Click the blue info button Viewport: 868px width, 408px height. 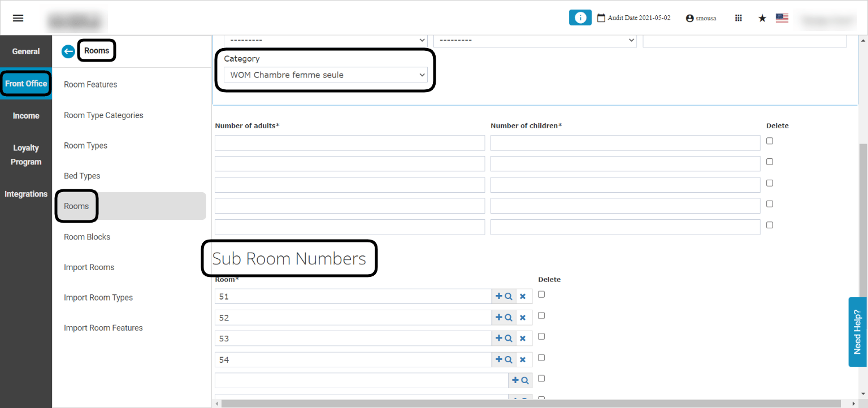click(580, 18)
